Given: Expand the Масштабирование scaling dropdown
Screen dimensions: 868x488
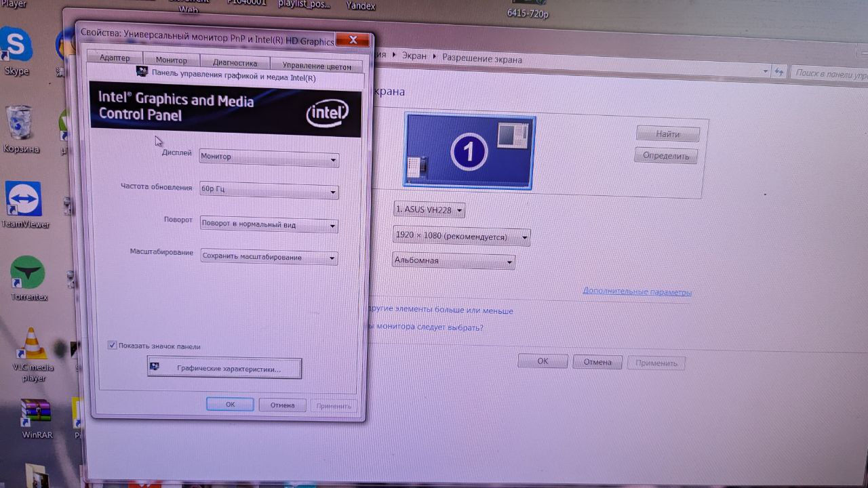Looking at the screenshot, I should 269,258.
